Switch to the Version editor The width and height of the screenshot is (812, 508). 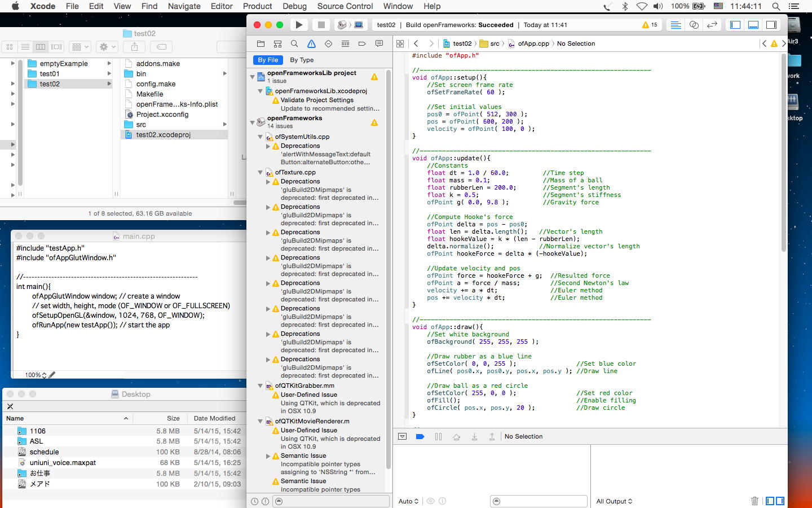pyautogui.click(x=712, y=25)
